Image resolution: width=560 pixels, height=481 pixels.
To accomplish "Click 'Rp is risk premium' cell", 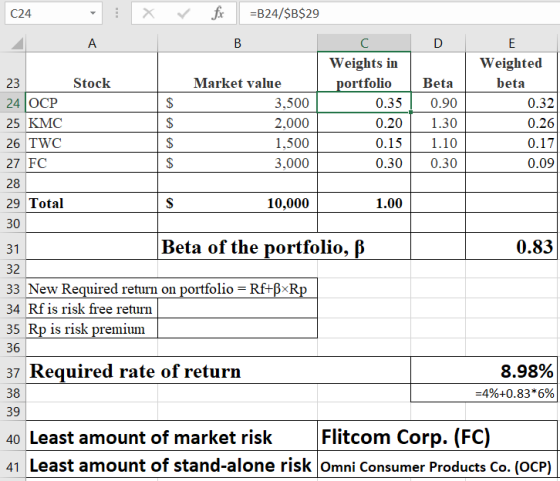I will pos(92,329).
